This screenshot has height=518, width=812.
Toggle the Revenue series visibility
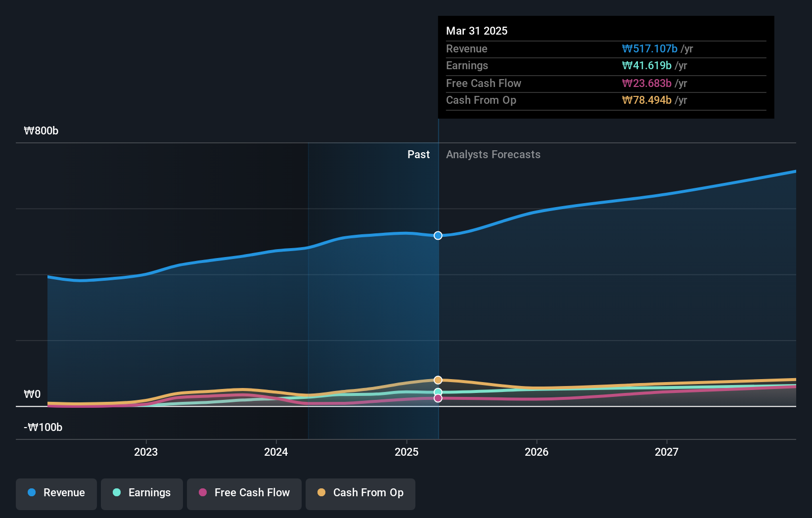tap(56, 493)
